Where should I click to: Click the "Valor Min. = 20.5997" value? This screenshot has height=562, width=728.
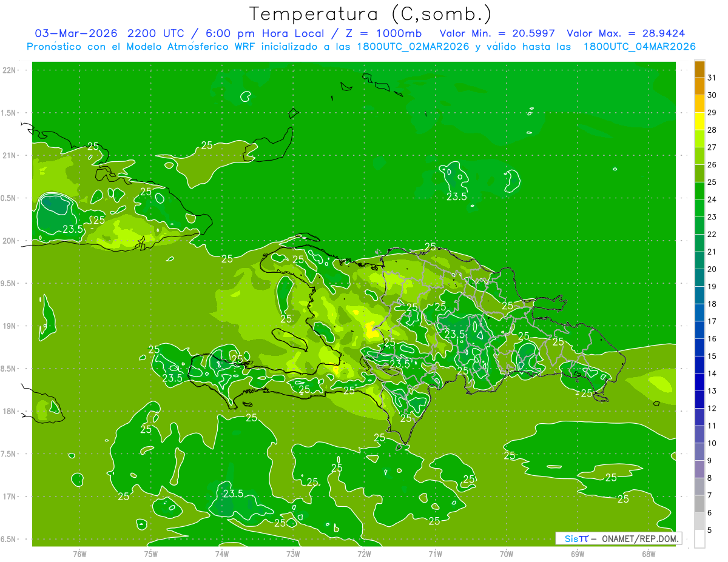(x=497, y=33)
